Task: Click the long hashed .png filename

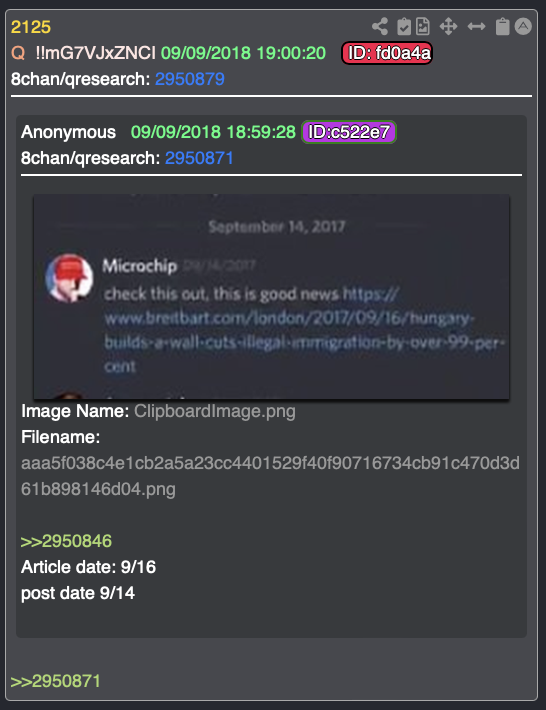Action: pyautogui.click(x=270, y=476)
